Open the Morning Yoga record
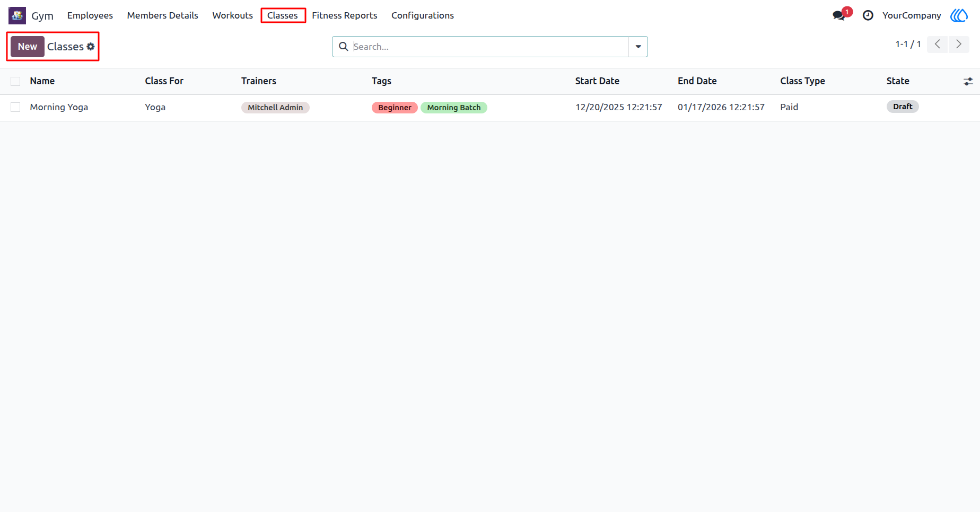 [x=59, y=107]
